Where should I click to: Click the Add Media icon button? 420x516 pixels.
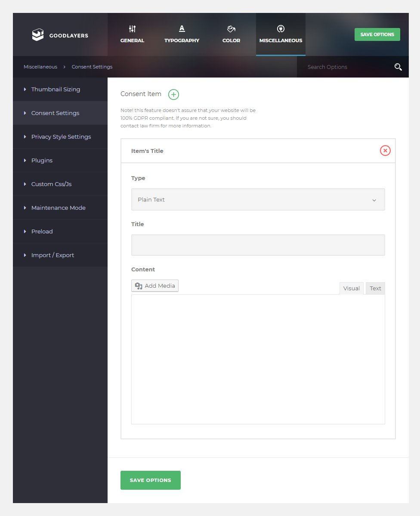click(155, 286)
